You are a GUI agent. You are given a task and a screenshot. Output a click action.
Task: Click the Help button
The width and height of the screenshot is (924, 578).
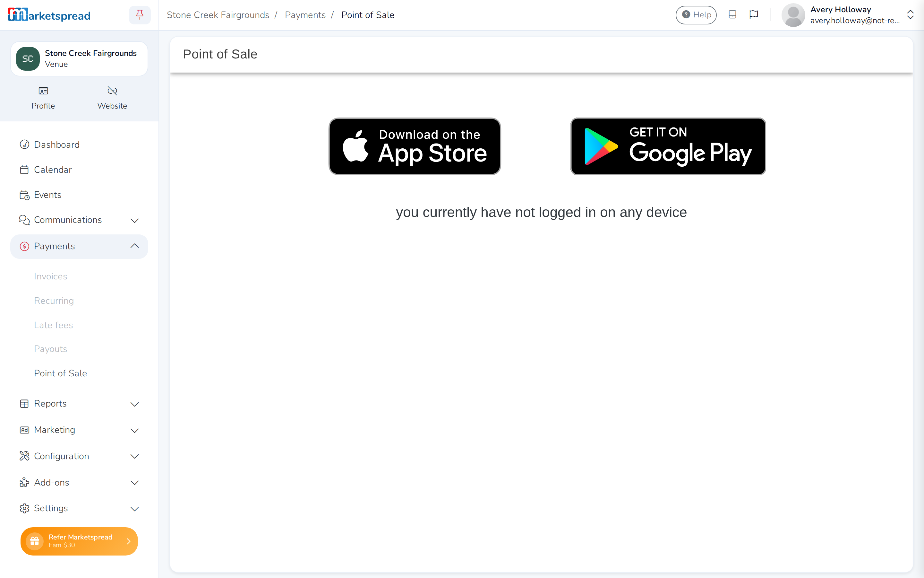(x=696, y=15)
